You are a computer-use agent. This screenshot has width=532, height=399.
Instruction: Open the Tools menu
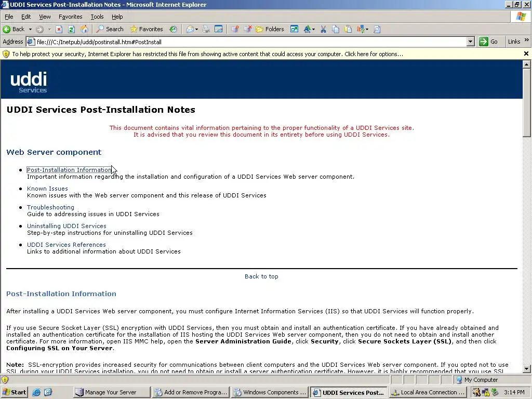click(97, 17)
